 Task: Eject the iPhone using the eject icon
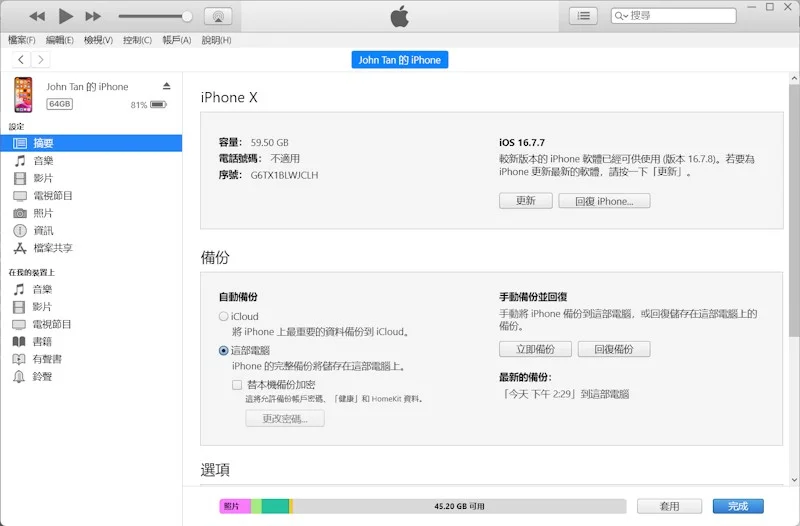click(167, 87)
